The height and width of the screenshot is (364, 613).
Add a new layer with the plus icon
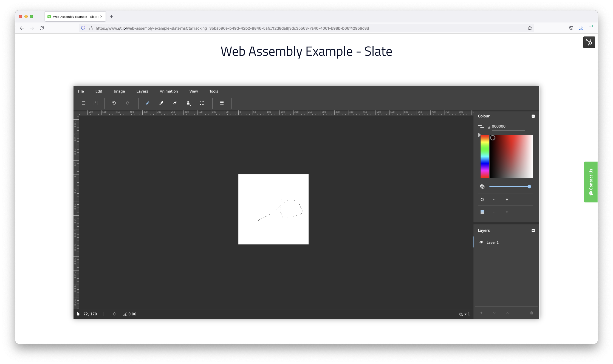(481, 313)
